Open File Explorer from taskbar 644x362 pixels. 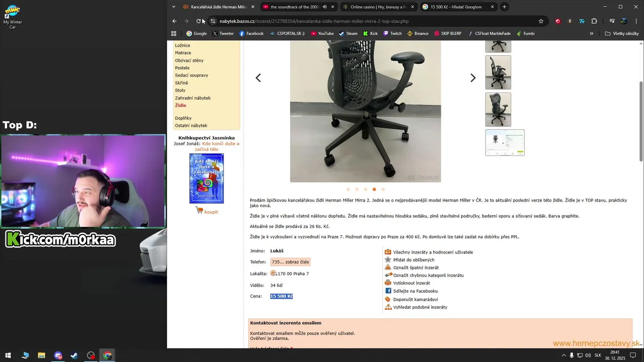(42, 355)
